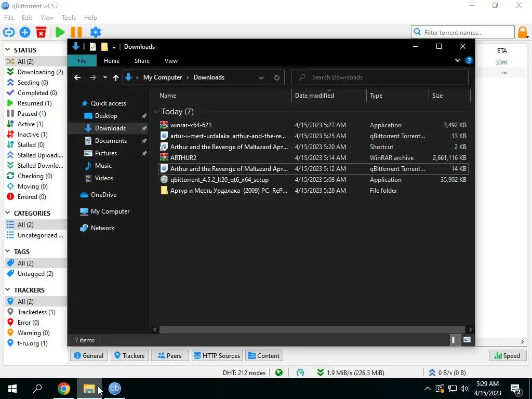Collapse the TAGS section
Screen dimensions: 532x399
tap(7, 251)
